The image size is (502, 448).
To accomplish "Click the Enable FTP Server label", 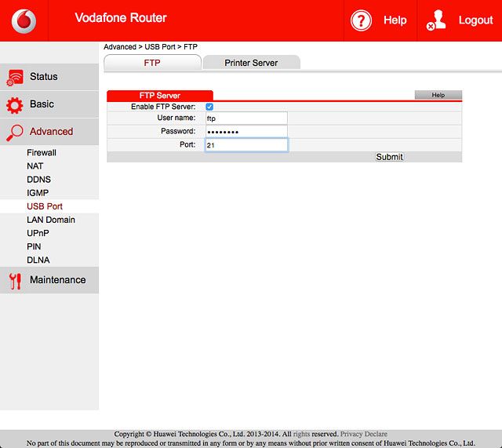I will [x=163, y=107].
